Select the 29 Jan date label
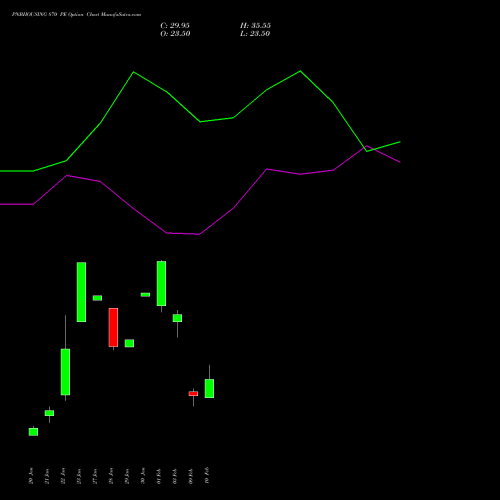The width and height of the screenshot is (500, 500). point(127,476)
